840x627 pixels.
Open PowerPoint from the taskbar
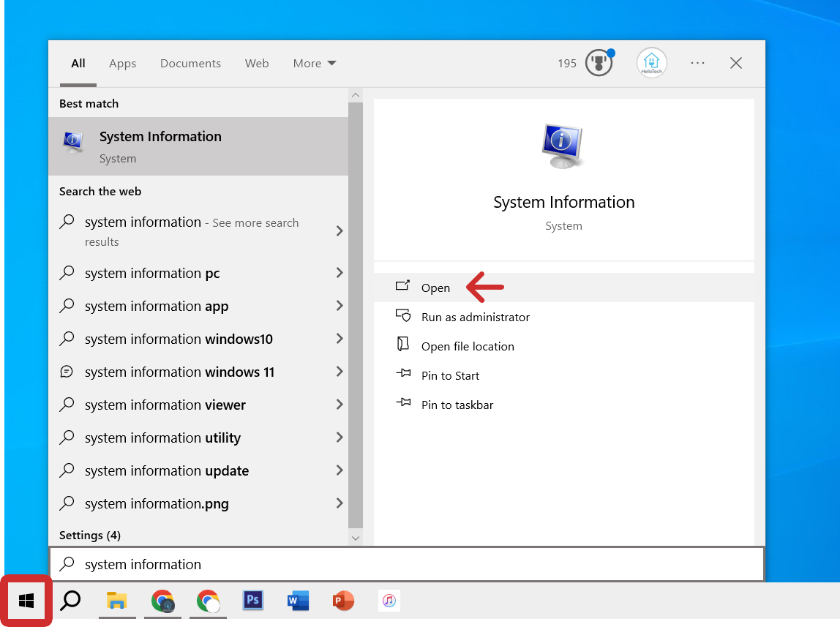click(343, 600)
